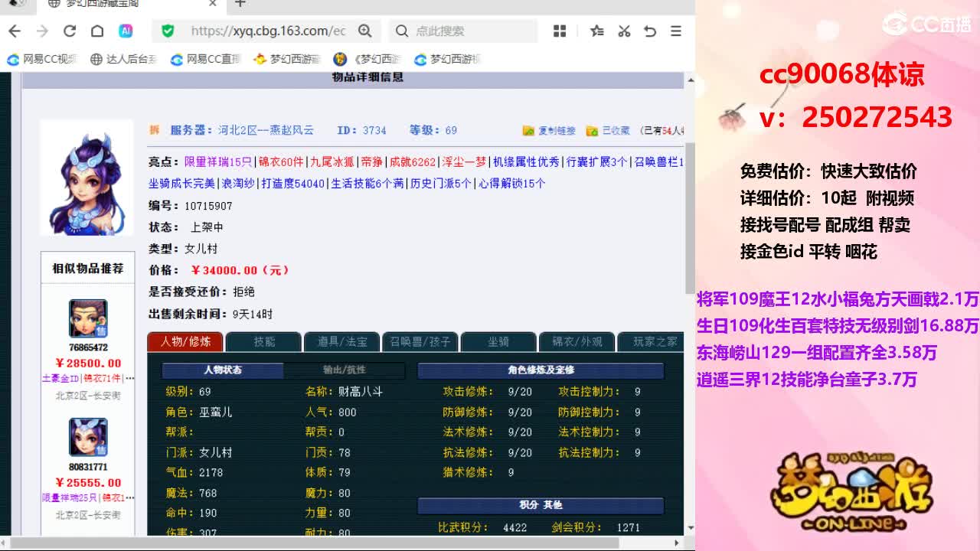This screenshot has height=551, width=980.
Task: Open a new browser tab with plus
Action: tap(240, 4)
